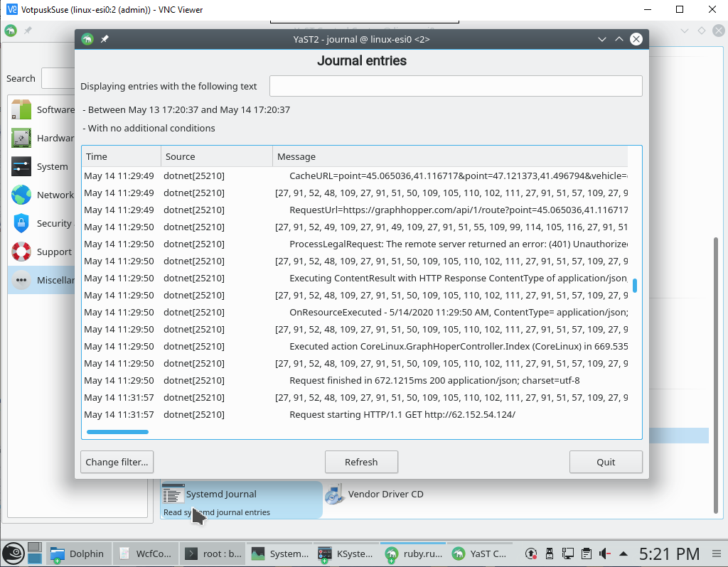Screen dimensions: 728x567
Task: Click the Hardware category icon in the sidebar
Action: 21,138
